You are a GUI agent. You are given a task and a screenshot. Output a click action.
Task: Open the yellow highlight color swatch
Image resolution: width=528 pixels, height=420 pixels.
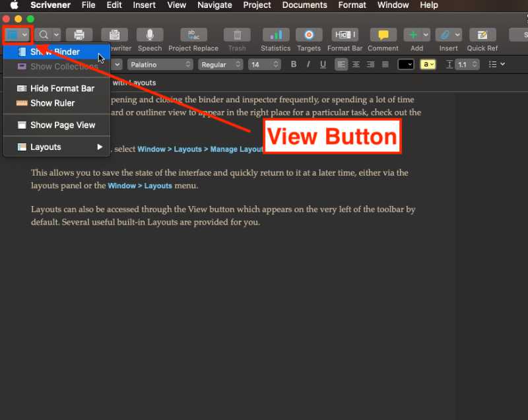[428, 64]
